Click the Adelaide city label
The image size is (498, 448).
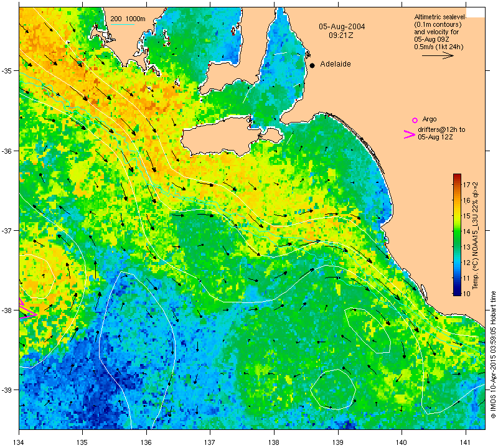[x=336, y=64]
